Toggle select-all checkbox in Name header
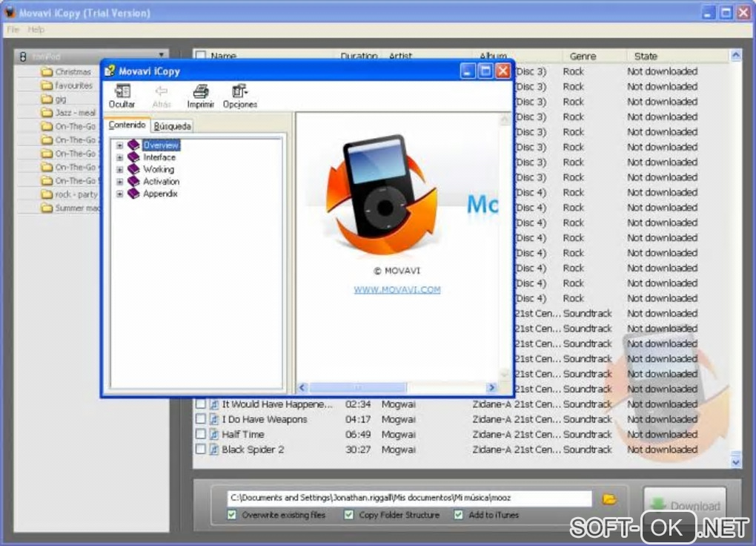 (201, 56)
